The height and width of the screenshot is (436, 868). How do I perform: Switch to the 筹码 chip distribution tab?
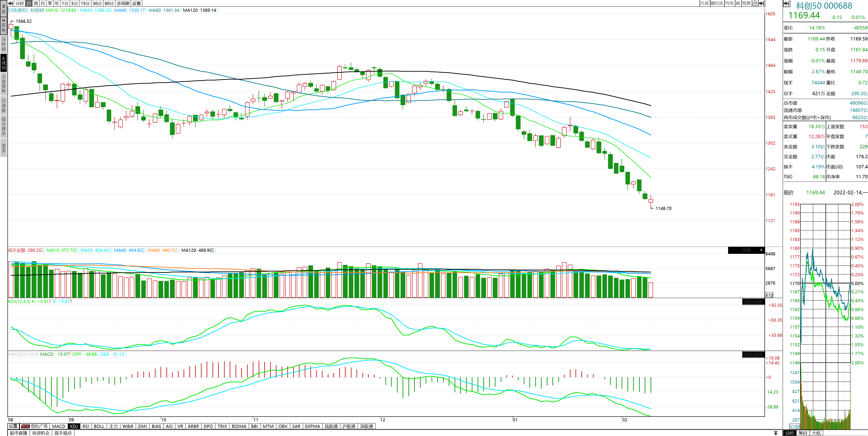[x=803, y=433]
